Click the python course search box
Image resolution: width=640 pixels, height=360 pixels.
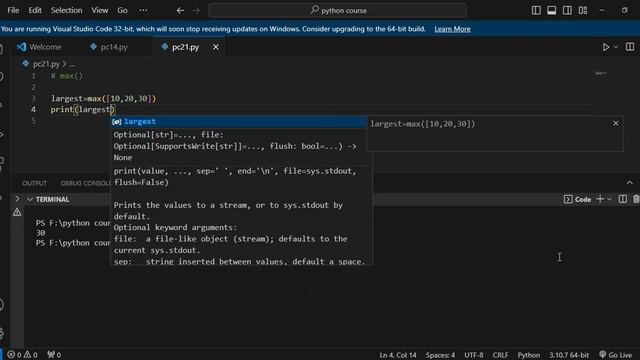pos(338,11)
